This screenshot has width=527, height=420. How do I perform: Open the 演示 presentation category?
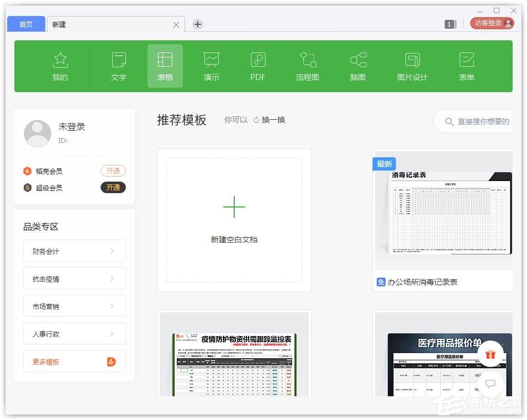tap(211, 65)
